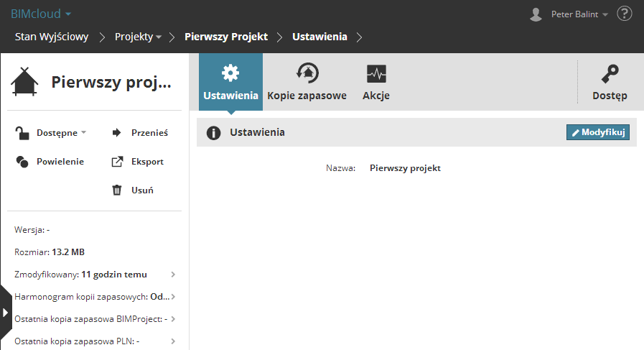644x350 pixels.
Task: Open the Akcje activity monitor icon
Action: point(375,73)
